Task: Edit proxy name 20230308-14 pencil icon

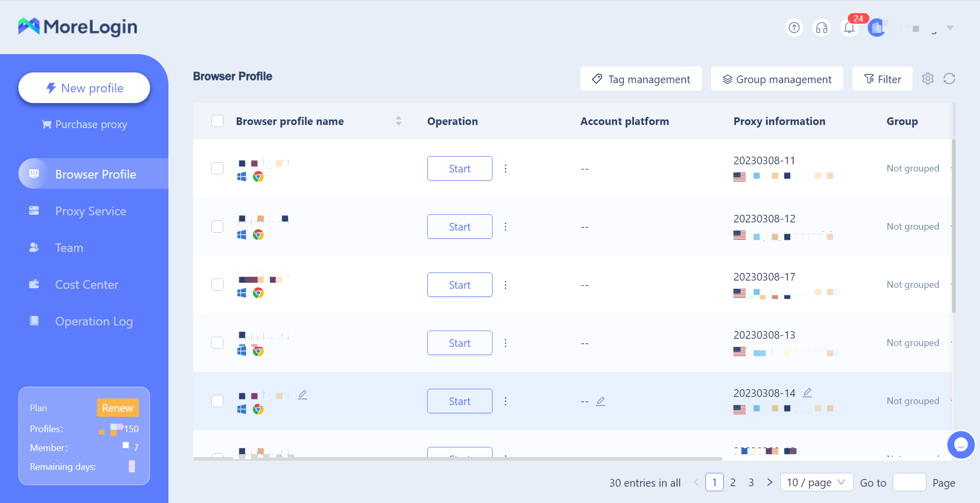Action: 807,393
